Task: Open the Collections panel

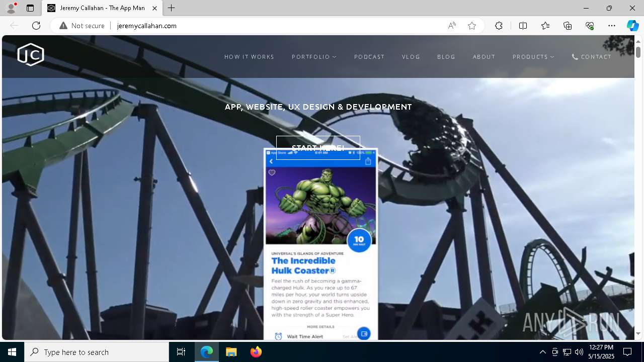Action: (x=568, y=26)
